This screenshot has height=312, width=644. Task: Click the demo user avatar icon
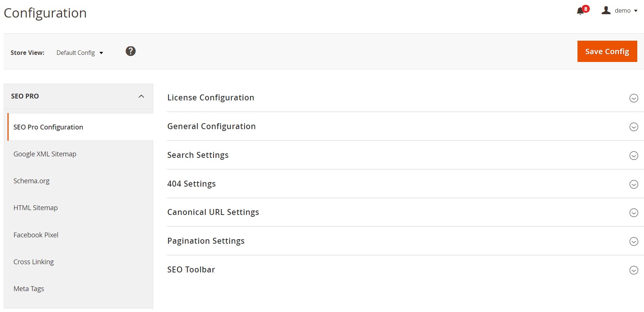tap(606, 10)
